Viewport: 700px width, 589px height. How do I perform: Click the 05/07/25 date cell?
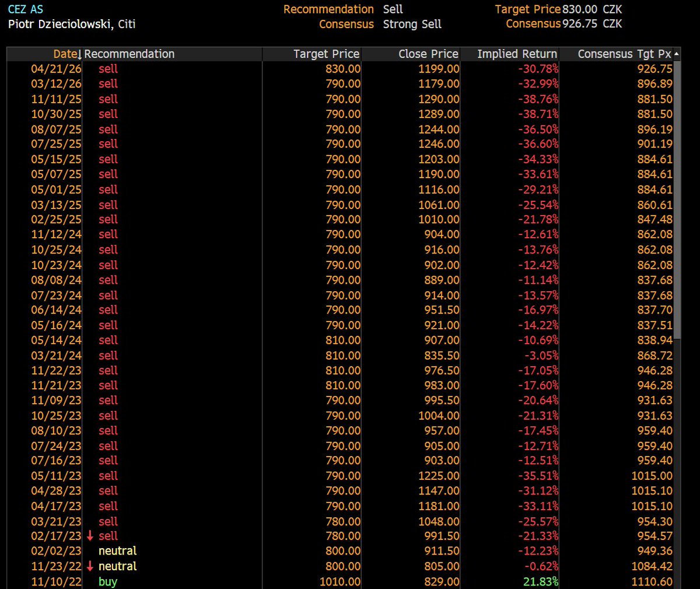[56, 174]
